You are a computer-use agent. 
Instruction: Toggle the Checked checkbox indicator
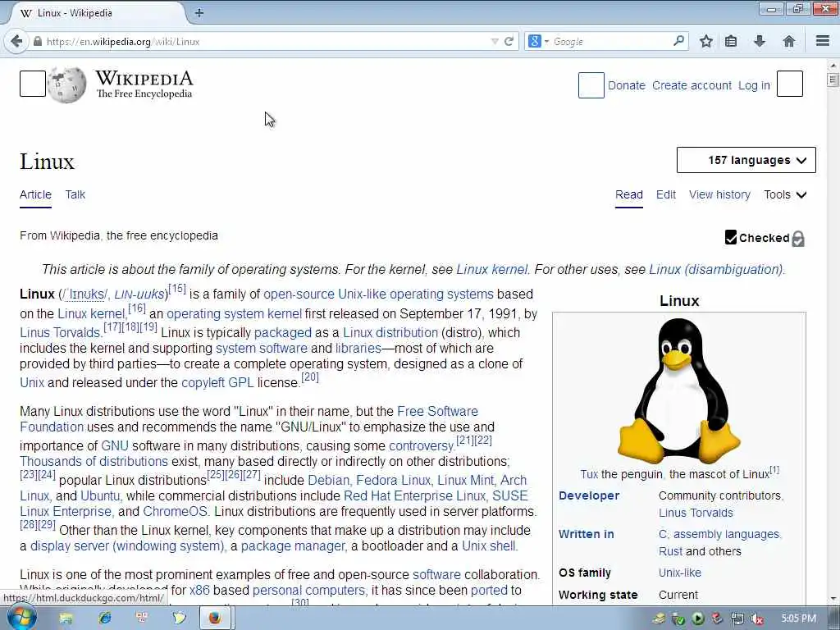[x=731, y=237]
